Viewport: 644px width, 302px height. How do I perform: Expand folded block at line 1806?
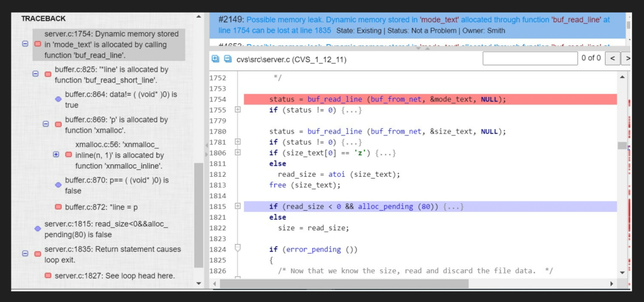(x=237, y=152)
